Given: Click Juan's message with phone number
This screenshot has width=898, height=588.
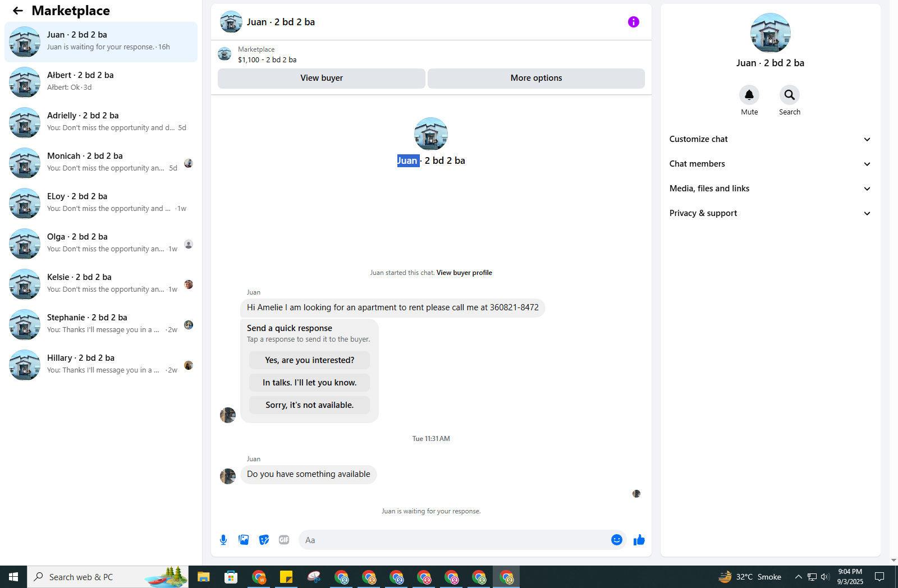Looking at the screenshot, I should click(x=392, y=307).
